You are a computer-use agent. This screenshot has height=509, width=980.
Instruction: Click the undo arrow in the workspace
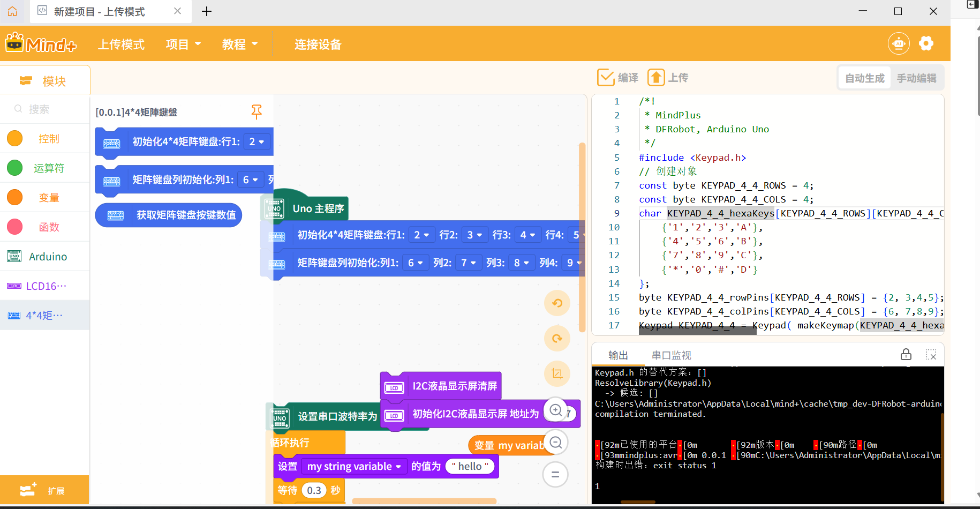[x=557, y=303]
